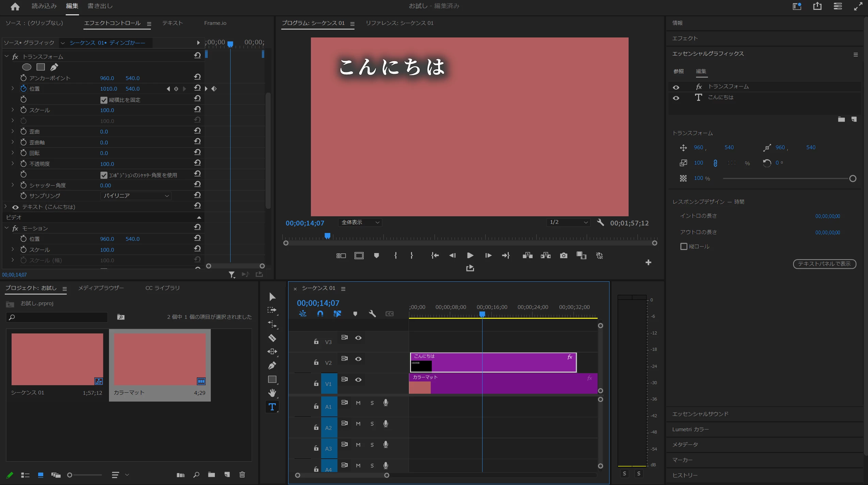The height and width of the screenshot is (485, 868).
Task: Select the Track Select Forward tool
Action: tap(272, 310)
